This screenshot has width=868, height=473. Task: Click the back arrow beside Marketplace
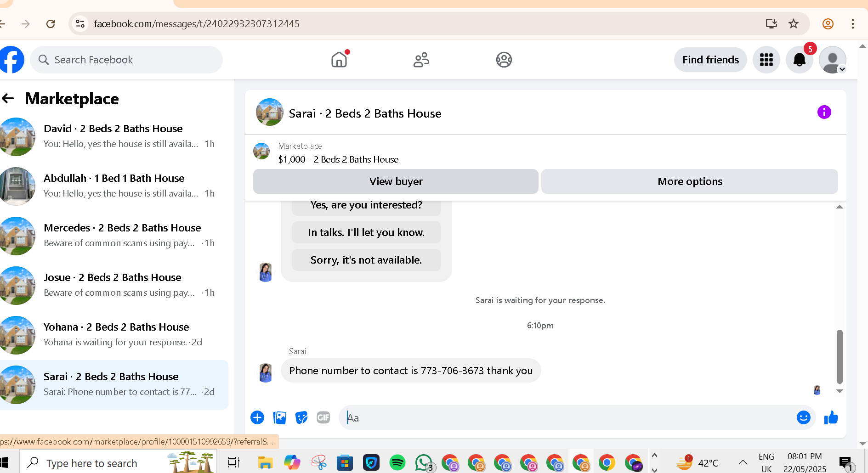click(8, 98)
